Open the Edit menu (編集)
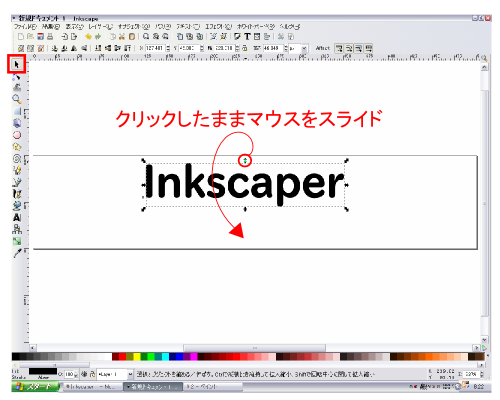This screenshot has height=400, width=500. point(51,26)
